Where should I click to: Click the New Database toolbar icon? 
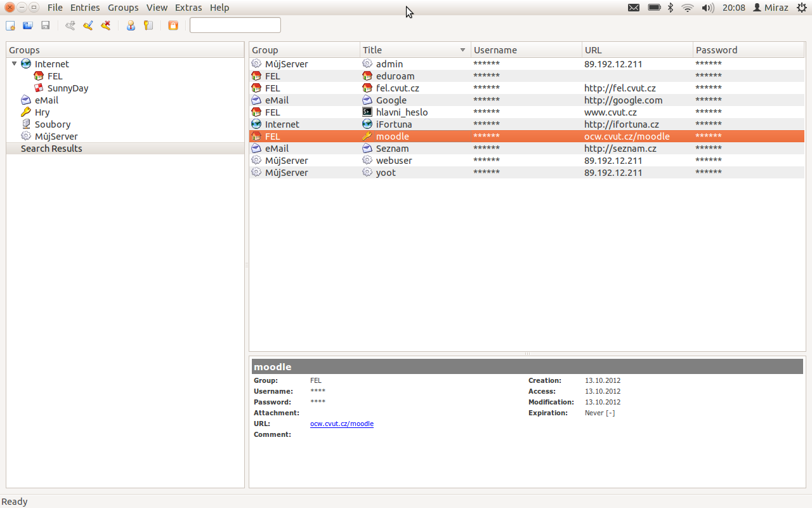pyautogui.click(x=10, y=25)
